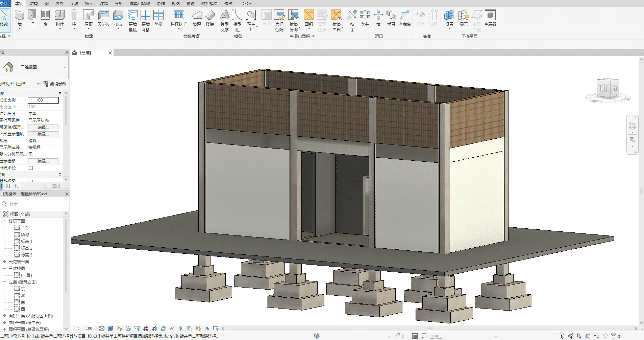Click the view scale 1:100 input field
644x340 pixels.
coord(43,100)
